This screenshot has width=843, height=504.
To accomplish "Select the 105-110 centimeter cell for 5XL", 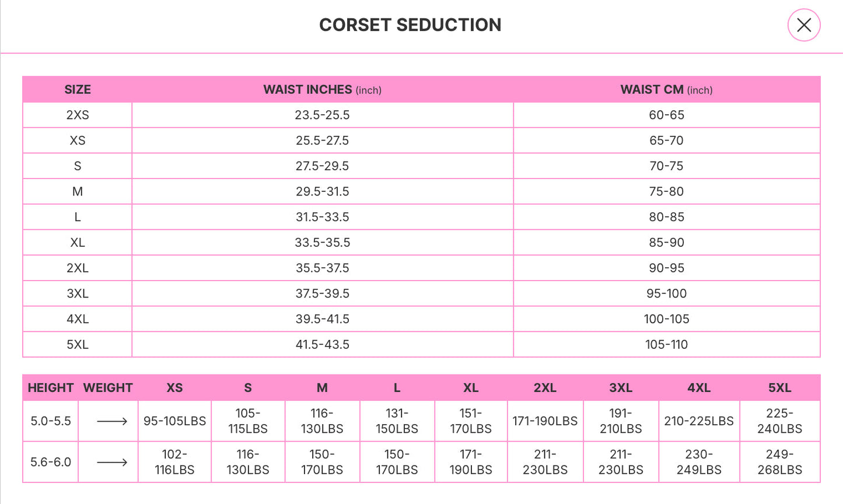I will pyautogui.click(x=666, y=344).
